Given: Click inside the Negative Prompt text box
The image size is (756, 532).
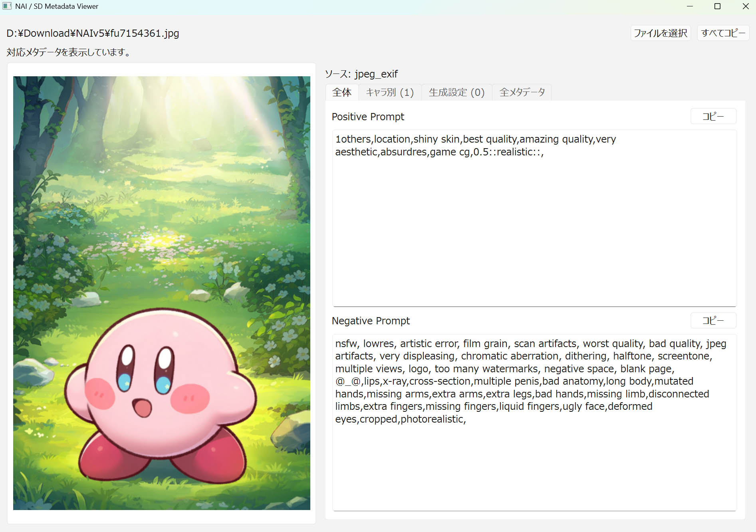Looking at the screenshot, I should click(x=534, y=423).
